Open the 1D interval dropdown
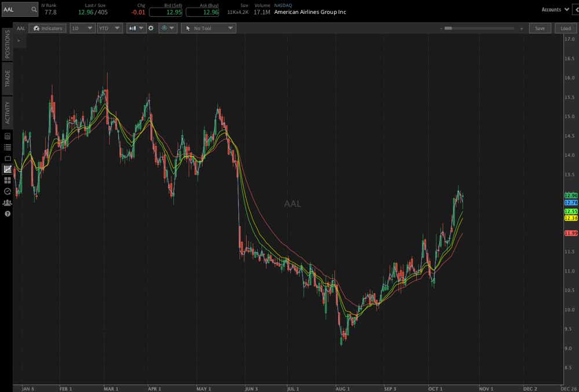Viewport: 579px width, 392px height. pos(83,28)
